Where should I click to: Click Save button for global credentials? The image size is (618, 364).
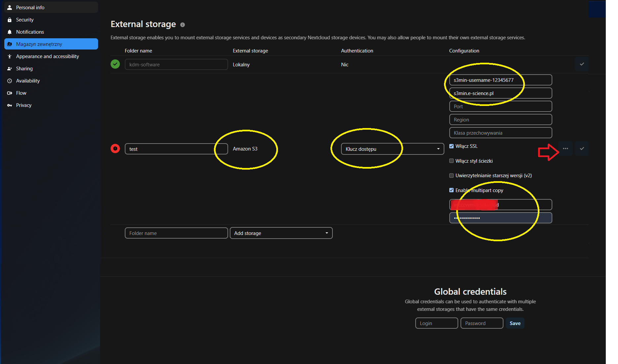click(515, 323)
